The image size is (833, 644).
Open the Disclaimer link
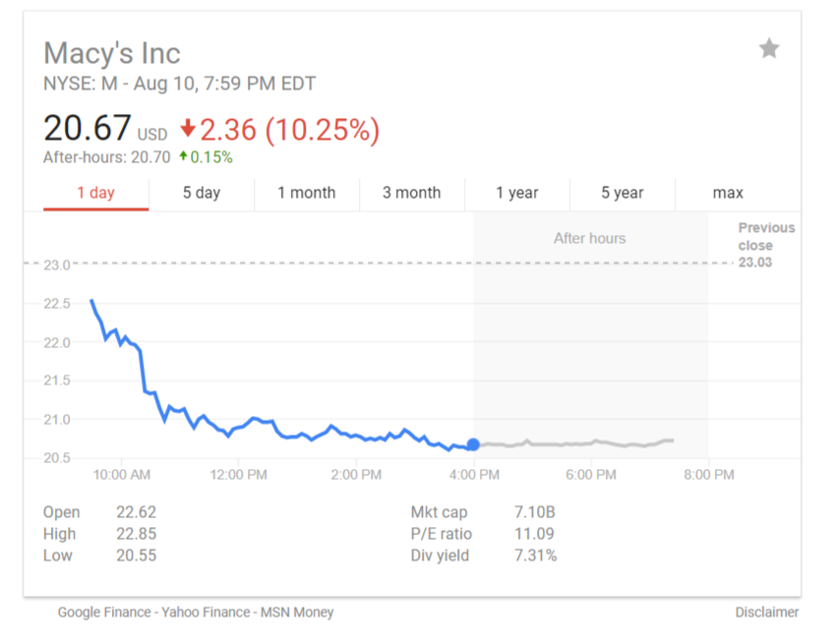[x=767, y=612]
